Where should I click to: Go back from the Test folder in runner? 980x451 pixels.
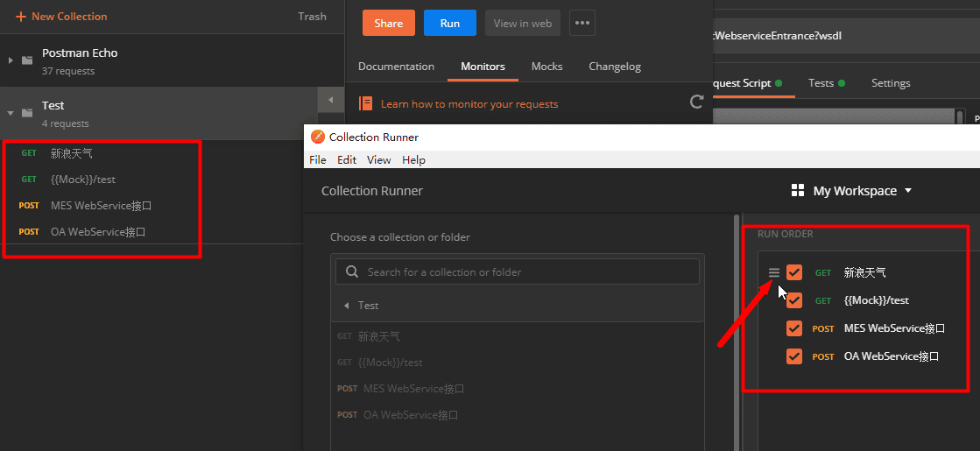pyautogui.click(x=346, y=306)
